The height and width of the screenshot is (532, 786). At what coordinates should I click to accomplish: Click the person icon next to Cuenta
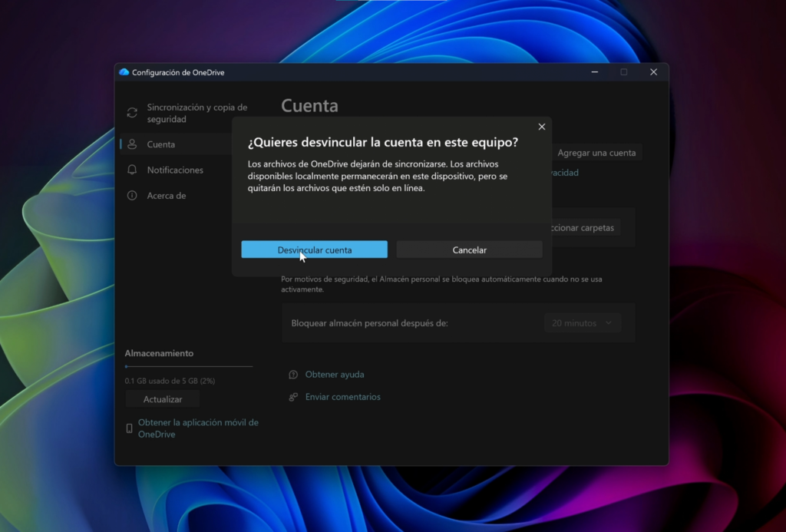132,144
